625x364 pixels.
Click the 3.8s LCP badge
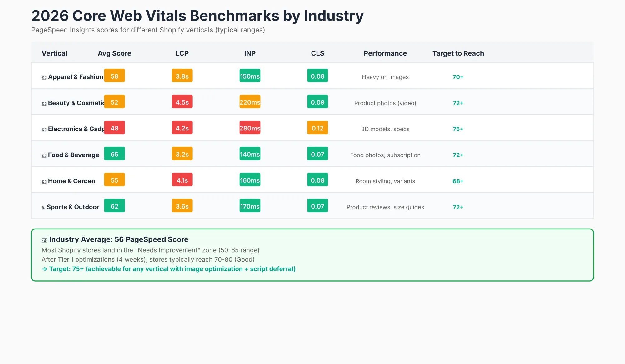[182, 76]
